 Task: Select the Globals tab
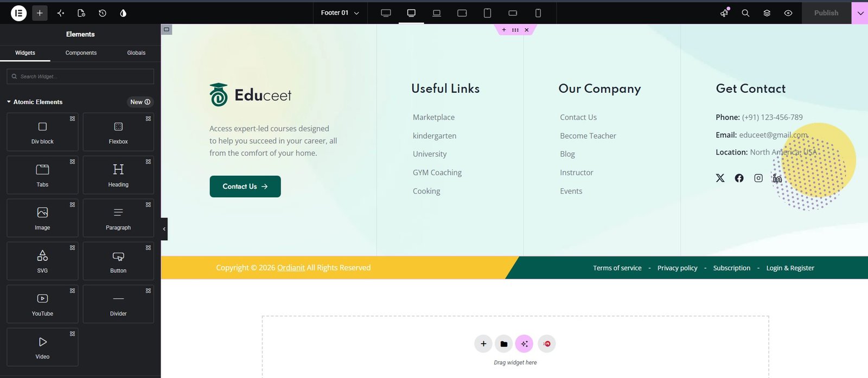[136, 53]
